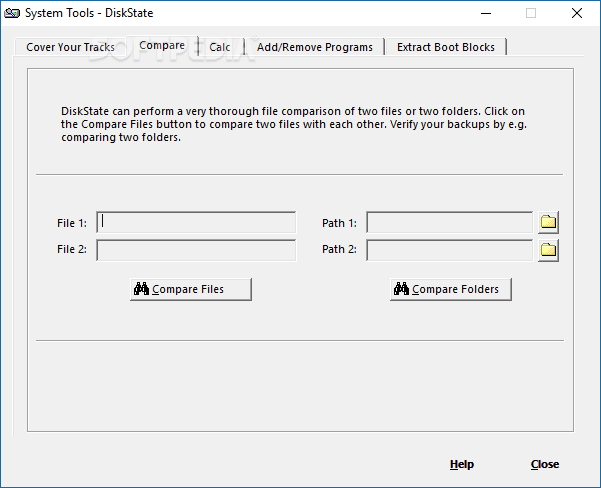Click the 'File 1:' label
601x488 pixels.
(x=72, y=223)
